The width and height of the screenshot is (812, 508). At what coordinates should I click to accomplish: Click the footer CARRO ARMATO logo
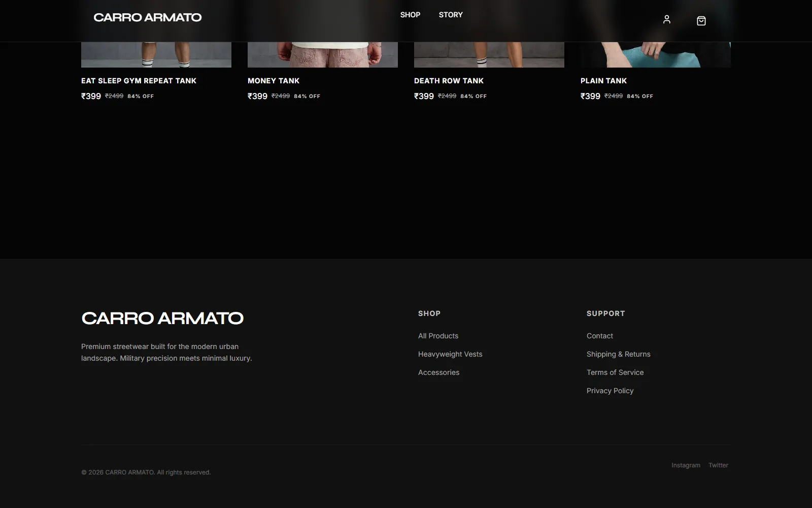point(162,318)
